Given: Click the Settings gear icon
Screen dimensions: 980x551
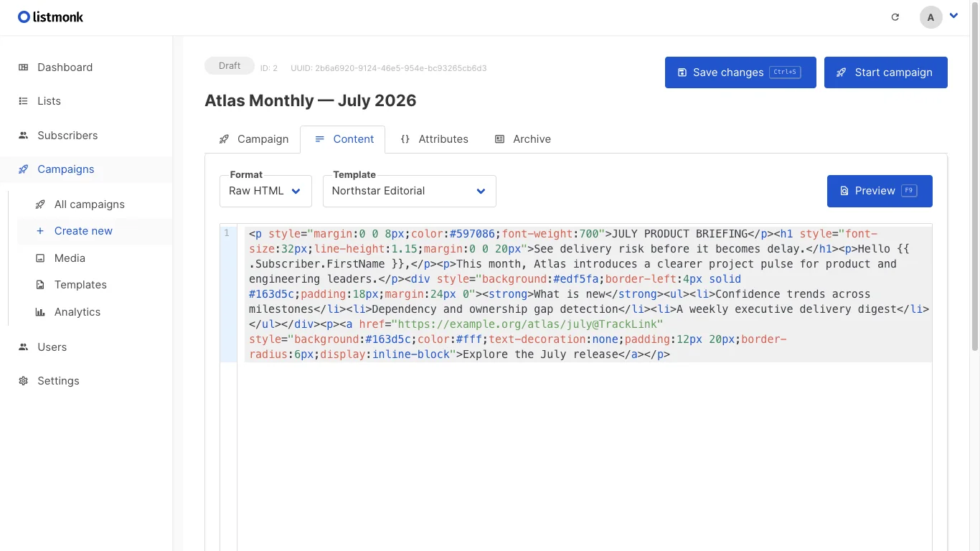Looking at the screenshot, I should [24, 381].
